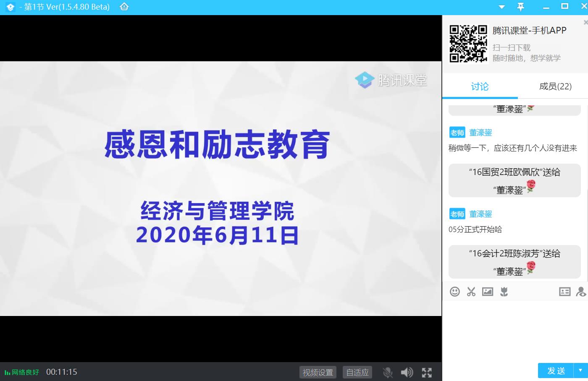
Task: Click the scissors screenshot tool
Action: (x=471, y=292)
